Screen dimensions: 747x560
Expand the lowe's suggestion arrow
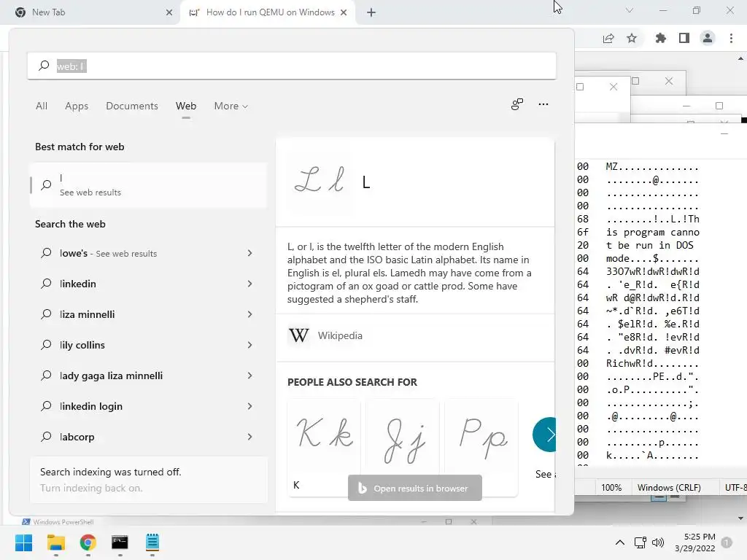click(x=249, y=253)
